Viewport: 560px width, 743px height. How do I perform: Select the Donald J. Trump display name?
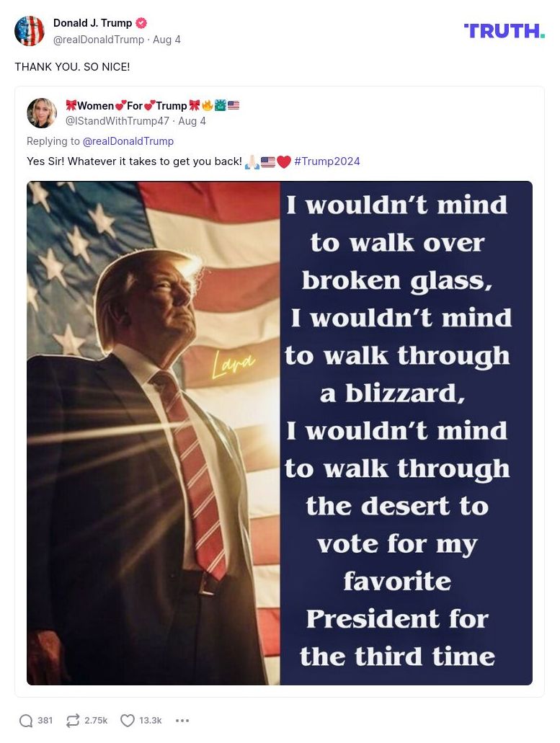pyautogui.click(x=92, y=22)
